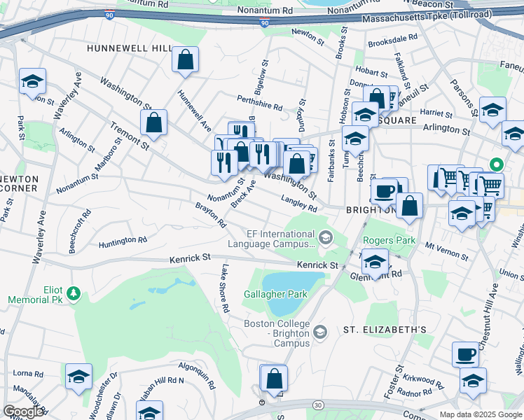Viewport: 524px width, 420px height.
Task: Click the I-90 shield near Waverley Ave
Action: click(x=109, y=15)
